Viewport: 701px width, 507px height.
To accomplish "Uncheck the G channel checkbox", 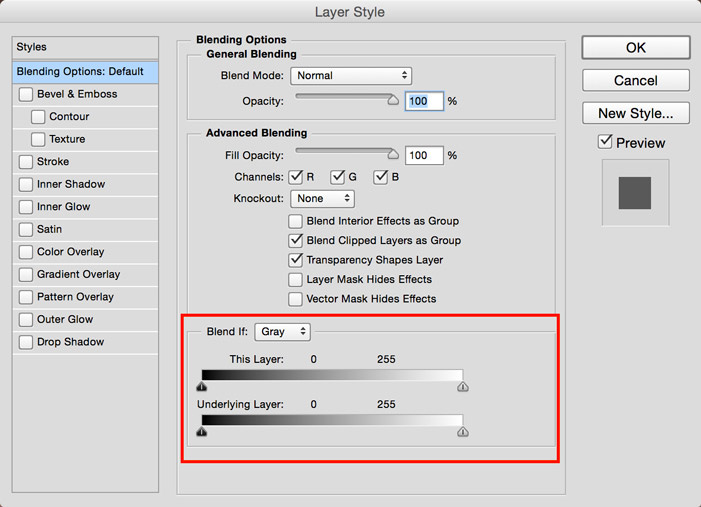I will point(338,177).
